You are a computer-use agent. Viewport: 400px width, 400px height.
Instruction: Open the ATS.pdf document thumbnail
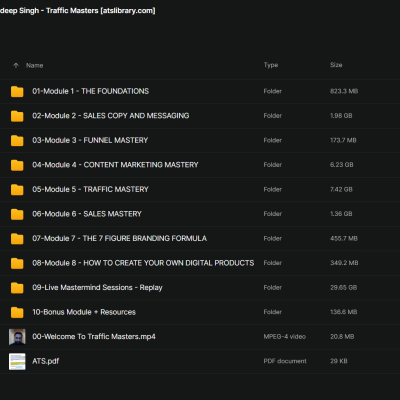click(x=17, y=361)
